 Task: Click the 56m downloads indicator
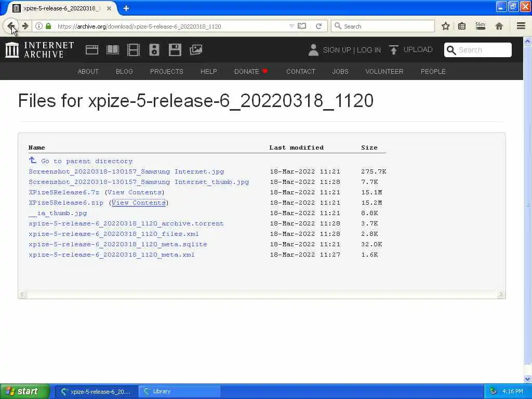[x=481, y=26]
